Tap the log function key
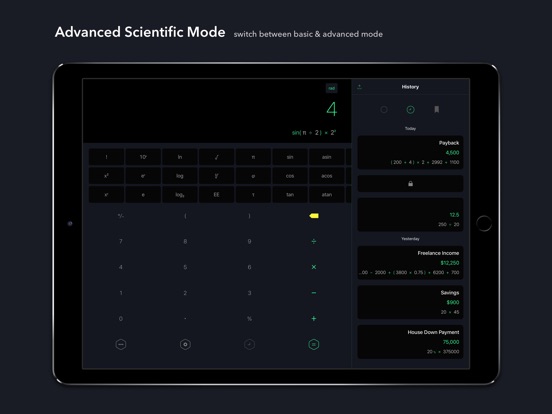 point(180,176)
